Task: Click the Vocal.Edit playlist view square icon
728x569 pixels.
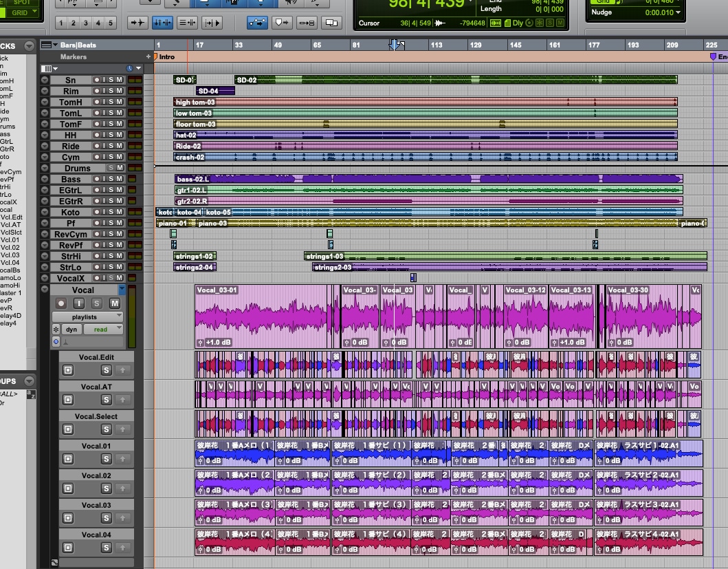Action: click(68, 370)
